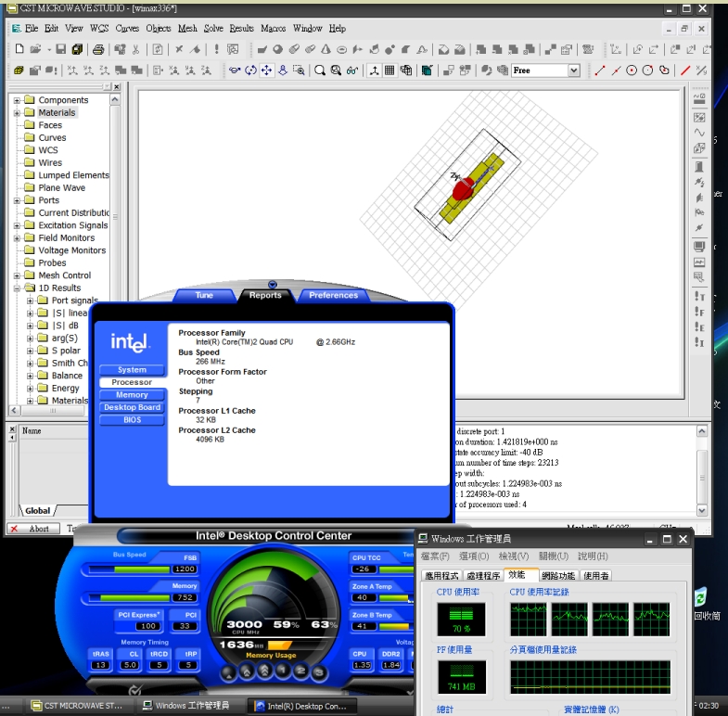The image size is (728, 716).
Task: Click the '!F' solver icon
Action: coord(699,312)
